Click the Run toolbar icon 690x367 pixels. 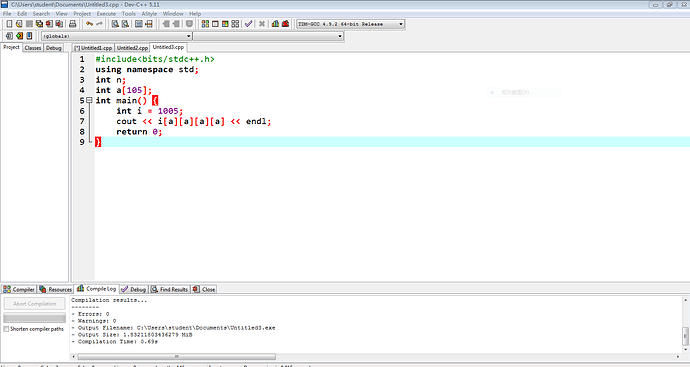(x=215, y=24)
